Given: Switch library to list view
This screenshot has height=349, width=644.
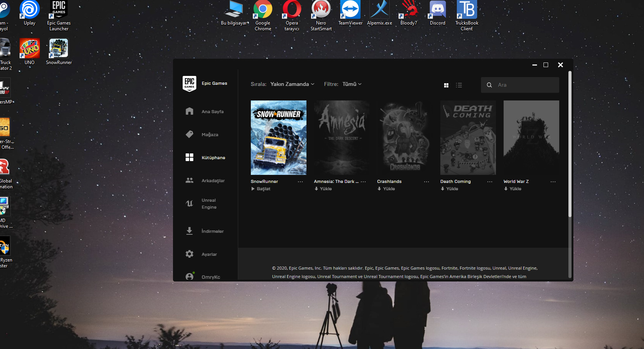Looking at the screenshot, I should (459, 85).
